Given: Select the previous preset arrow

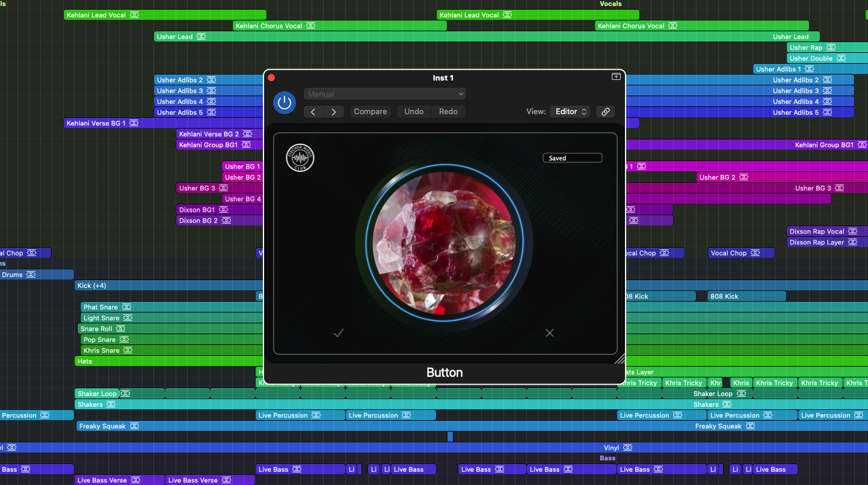Looking at the screenshot, I should pyautogui.click(x=313, y=112).
